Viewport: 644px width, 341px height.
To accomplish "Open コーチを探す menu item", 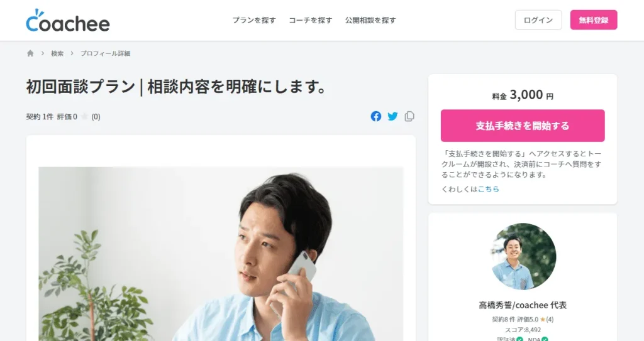I will [310, 20].
